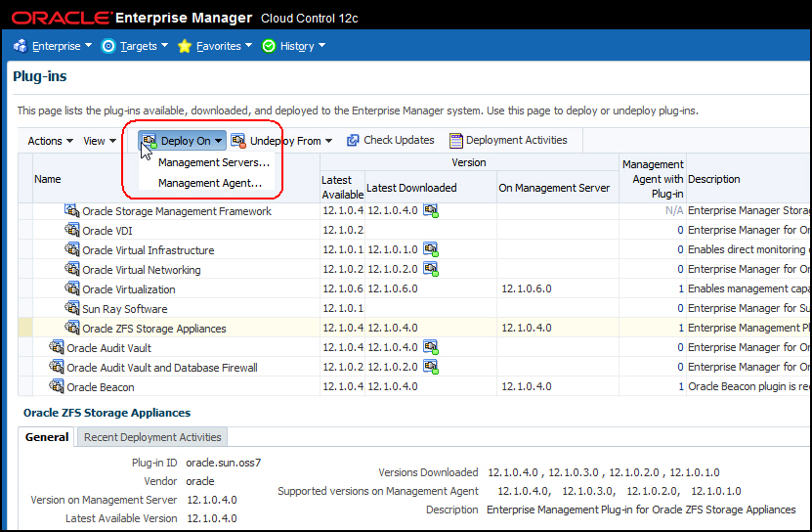Click Oracle Virtual Networking plug-in icon
This screenshot has height=532, width=812.
pyautogui.click(x=72, y=269)
